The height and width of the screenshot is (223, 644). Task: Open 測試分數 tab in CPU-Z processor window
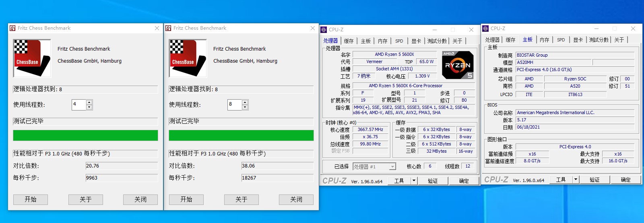pyautogui.click(x=437, y=41)
